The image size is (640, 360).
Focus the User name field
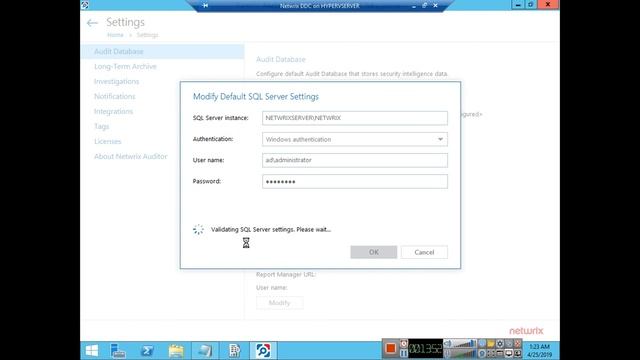pyautogui.click(x=355, y=160)
